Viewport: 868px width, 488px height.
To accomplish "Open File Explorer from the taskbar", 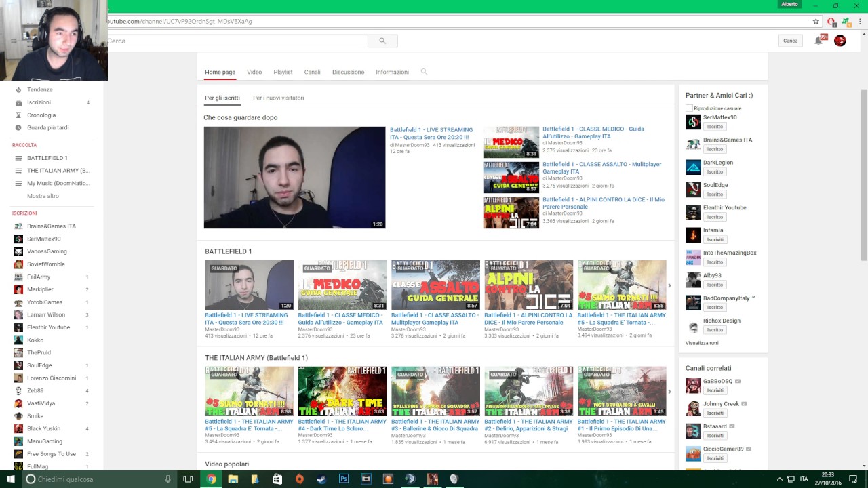I will click(x=233, y=479).
